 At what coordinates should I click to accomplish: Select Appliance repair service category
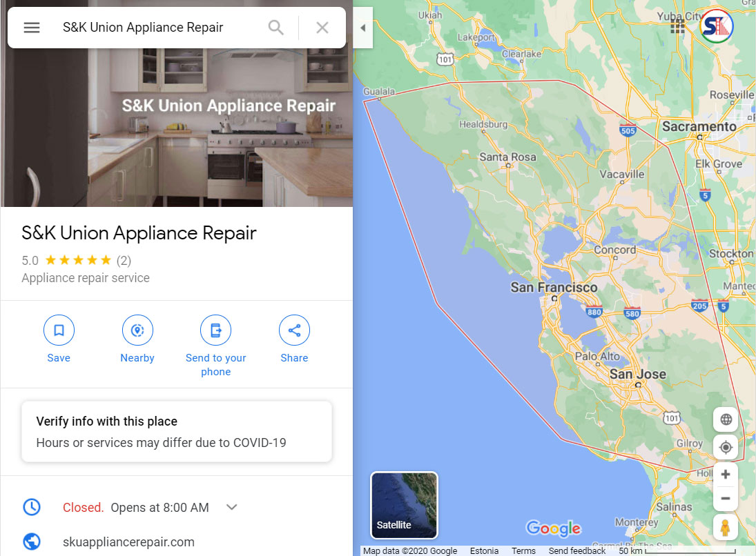click(x=86, y=278)
